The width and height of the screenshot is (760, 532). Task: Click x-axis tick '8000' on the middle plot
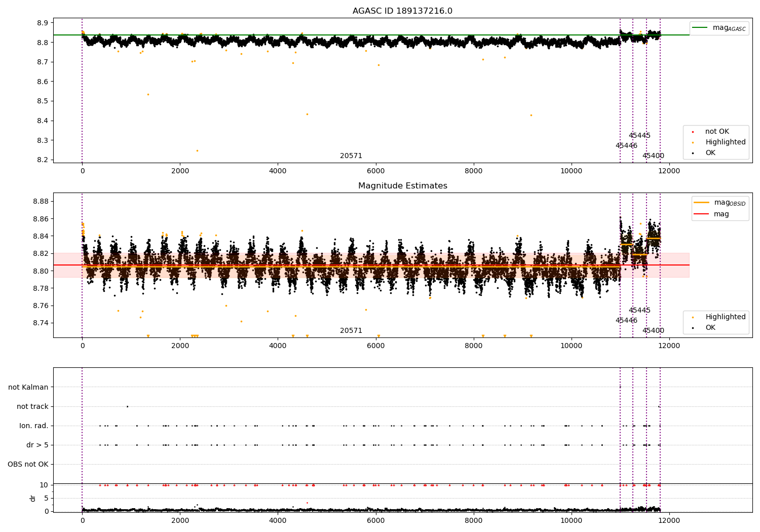coord(473,346)
